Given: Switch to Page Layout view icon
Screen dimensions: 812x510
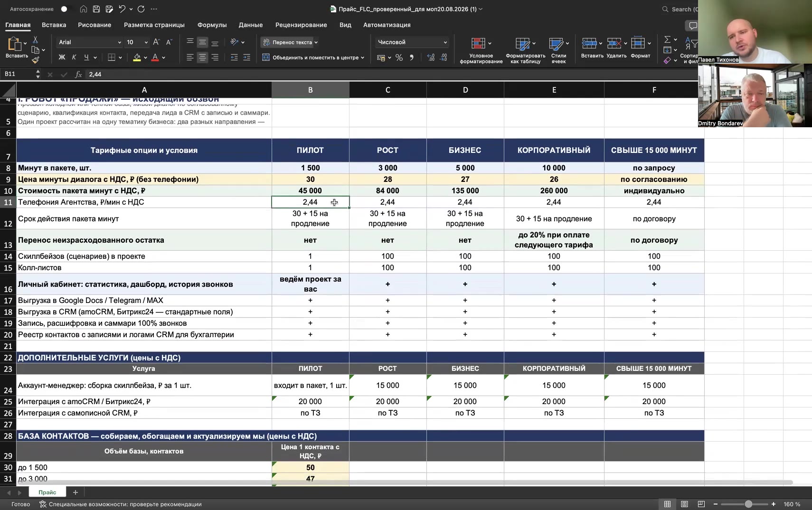Looking at the screenshot, I should pos(684,504).
